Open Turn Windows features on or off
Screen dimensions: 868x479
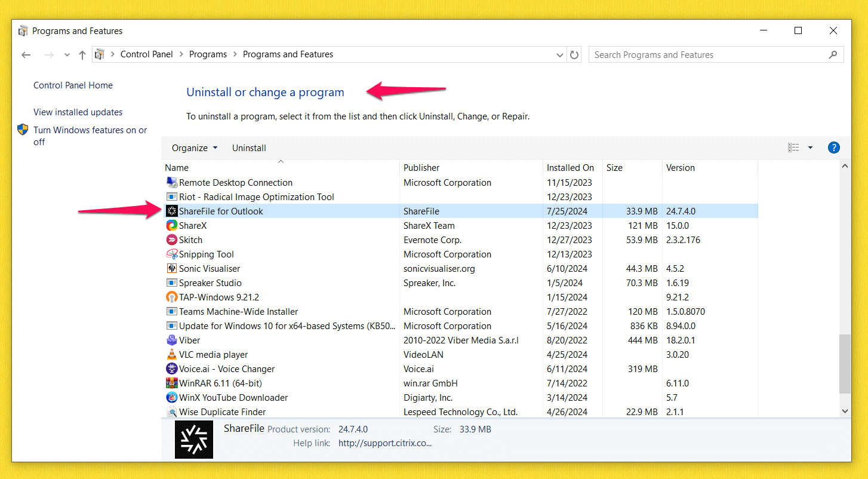tap(90, 136)
